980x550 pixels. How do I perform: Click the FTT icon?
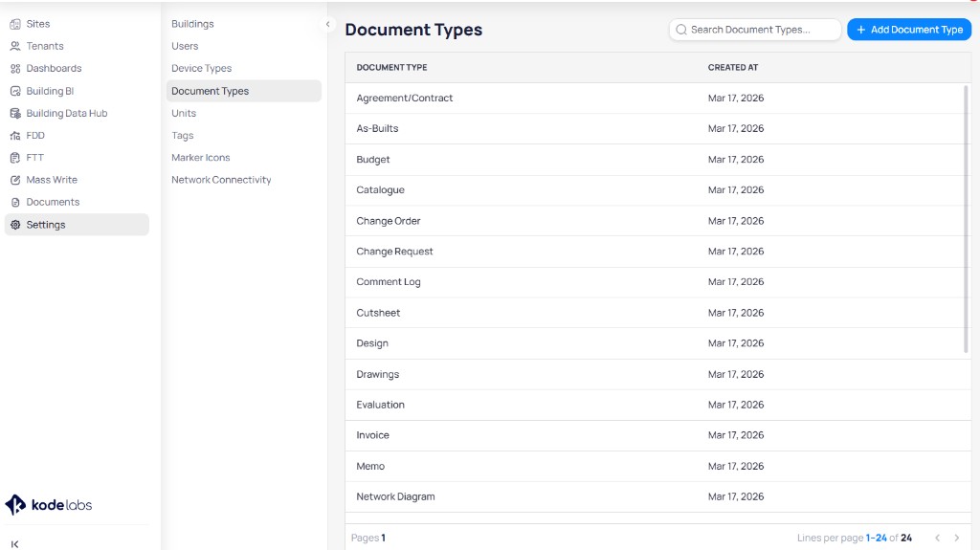point(15,158)
